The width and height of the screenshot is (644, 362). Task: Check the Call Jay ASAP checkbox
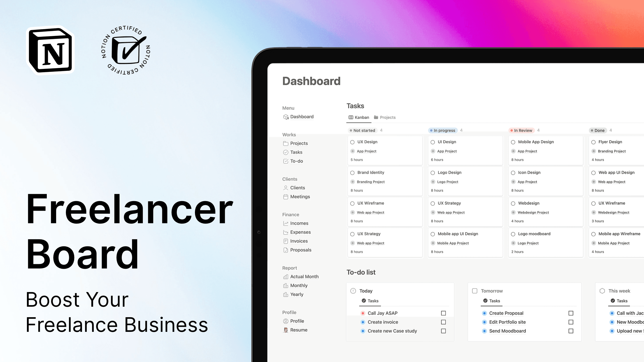pos(443,313)
